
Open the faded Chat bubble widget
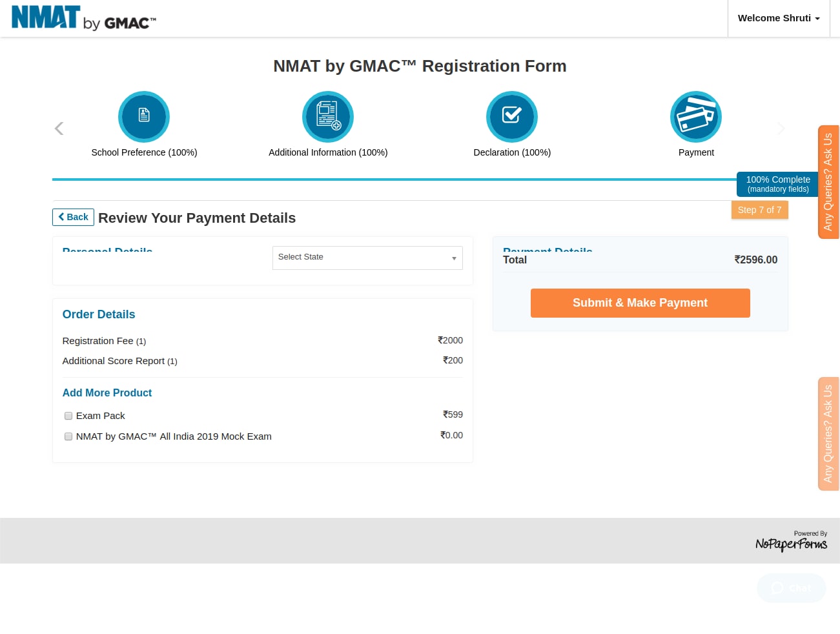(792, 588)
